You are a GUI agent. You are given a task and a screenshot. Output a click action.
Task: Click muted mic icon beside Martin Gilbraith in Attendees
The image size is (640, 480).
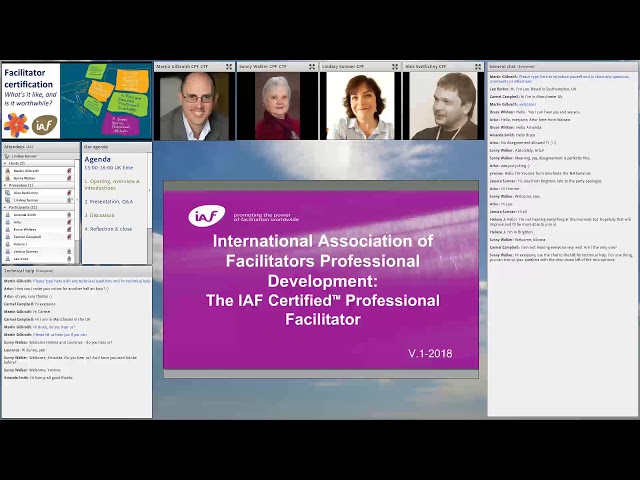(69, 171)
